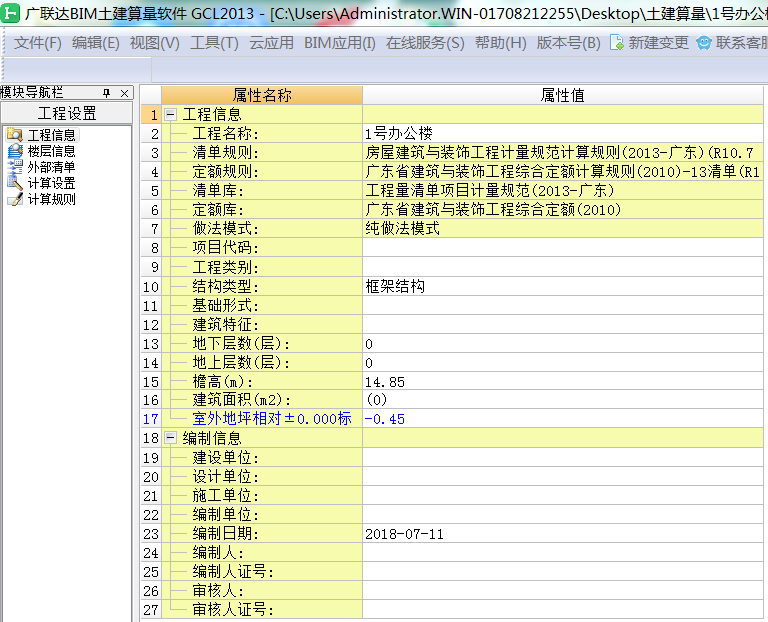Viewport: 768px width, 622px height.
Task: Open the BIM应用(I) menu
Action: (x=340, y=43)
